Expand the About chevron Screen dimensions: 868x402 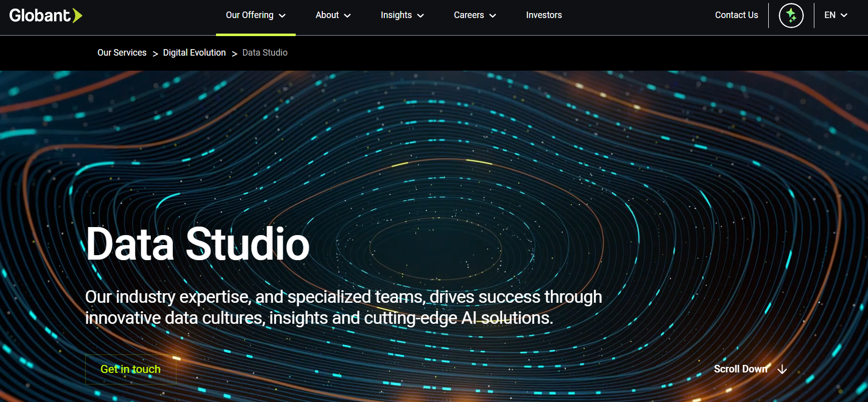[x=347, y=16]
